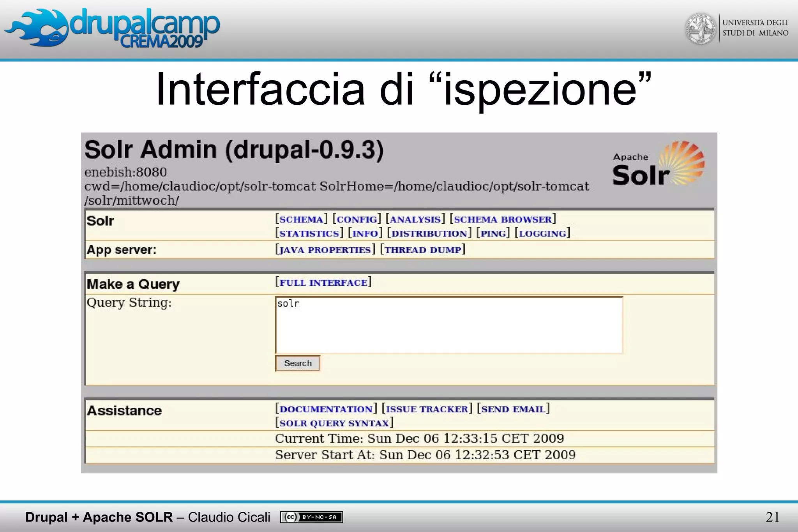Open SOLR QUERY SYNTAX link
Screen dimensions: 798x532
(334, 423)
